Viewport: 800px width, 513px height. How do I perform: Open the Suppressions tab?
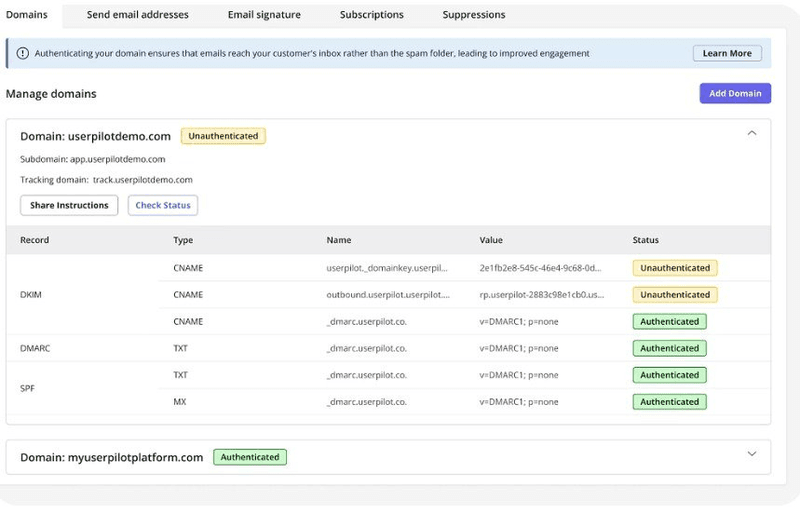[x=474, y=15]
